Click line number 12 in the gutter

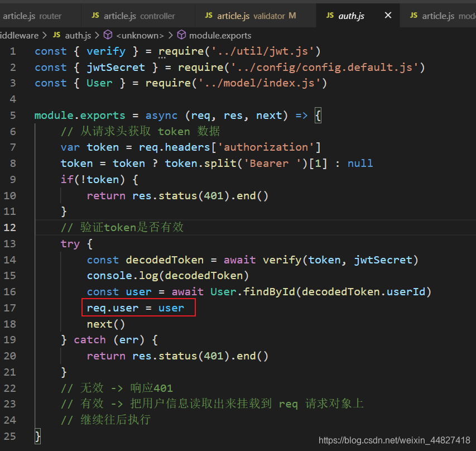tap(9, 228)
